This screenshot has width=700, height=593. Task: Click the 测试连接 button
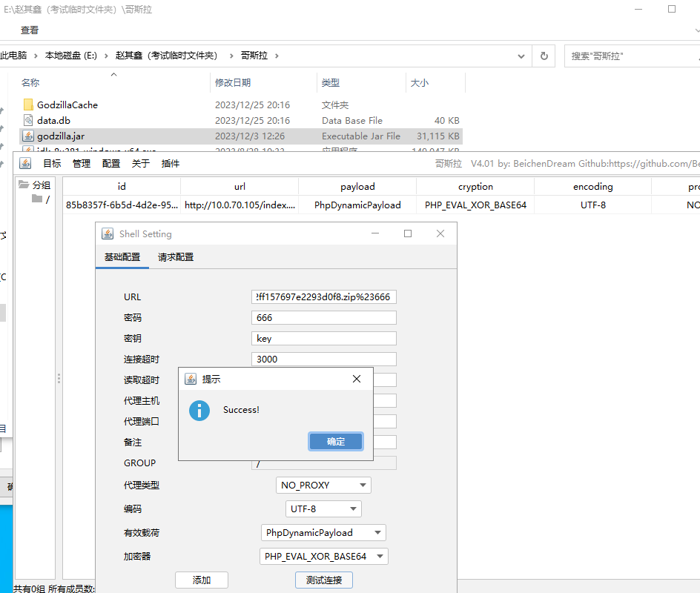pos(323,580)
